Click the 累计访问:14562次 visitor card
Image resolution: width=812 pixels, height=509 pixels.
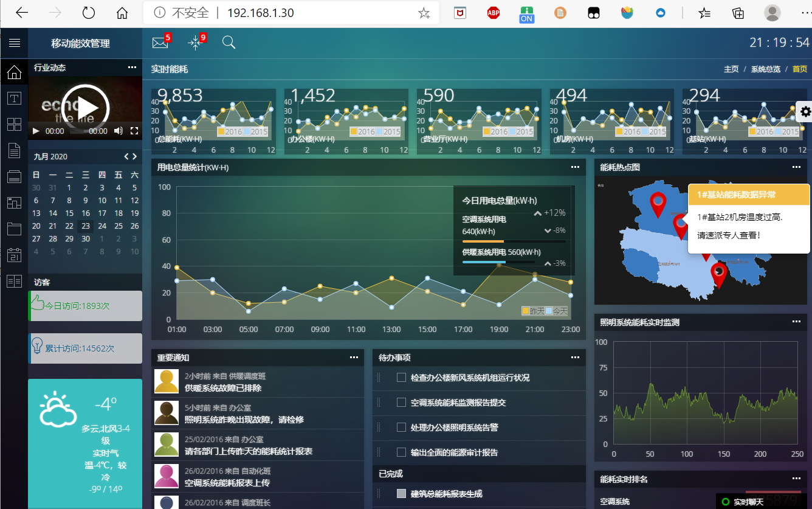tap(85, 348)
